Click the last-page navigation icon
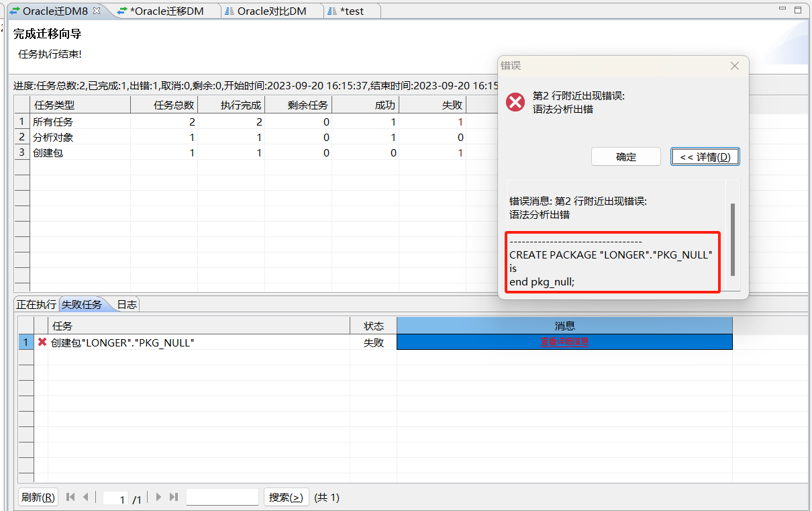The height and width of the screenshot is (511, 812). tap(174, 497)
